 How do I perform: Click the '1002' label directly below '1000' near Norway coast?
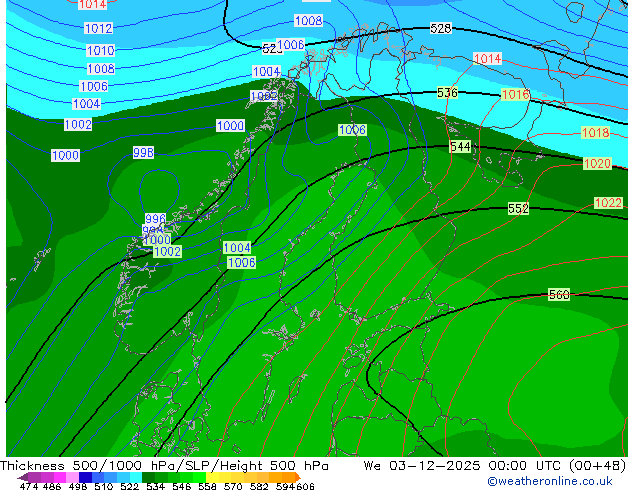tap(167, 251)
